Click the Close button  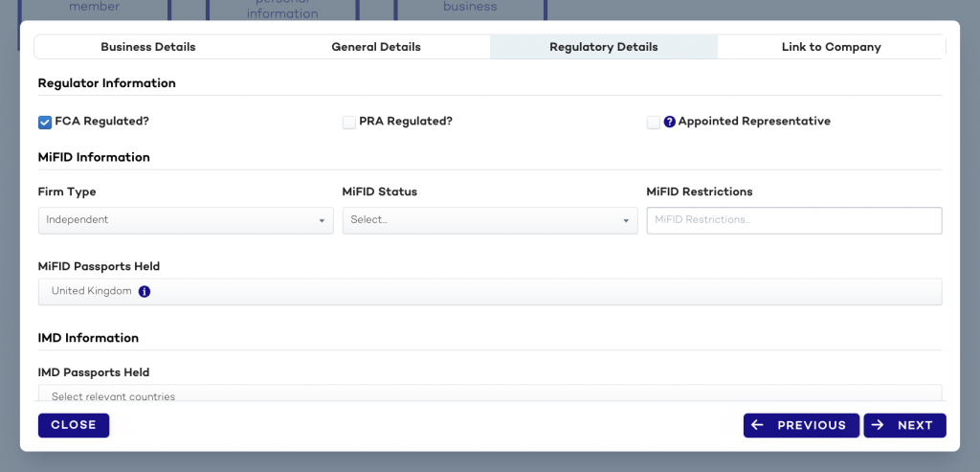point(74,425)
